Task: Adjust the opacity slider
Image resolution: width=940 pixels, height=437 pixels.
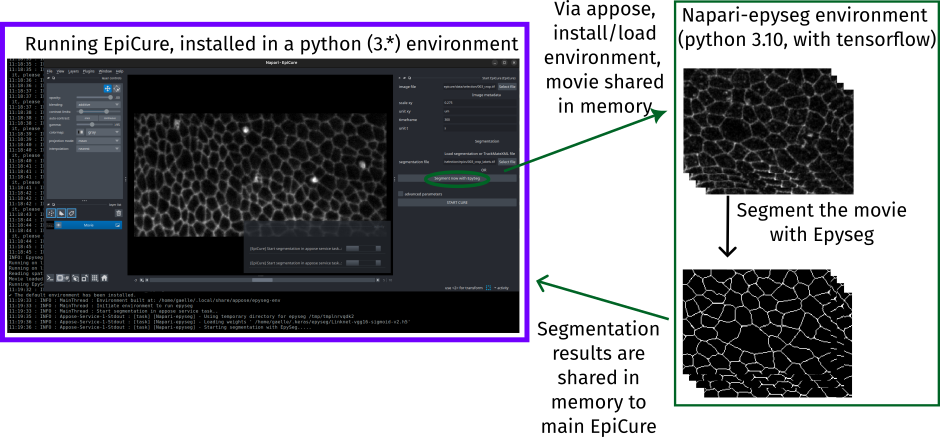Action: pos(95,97)
